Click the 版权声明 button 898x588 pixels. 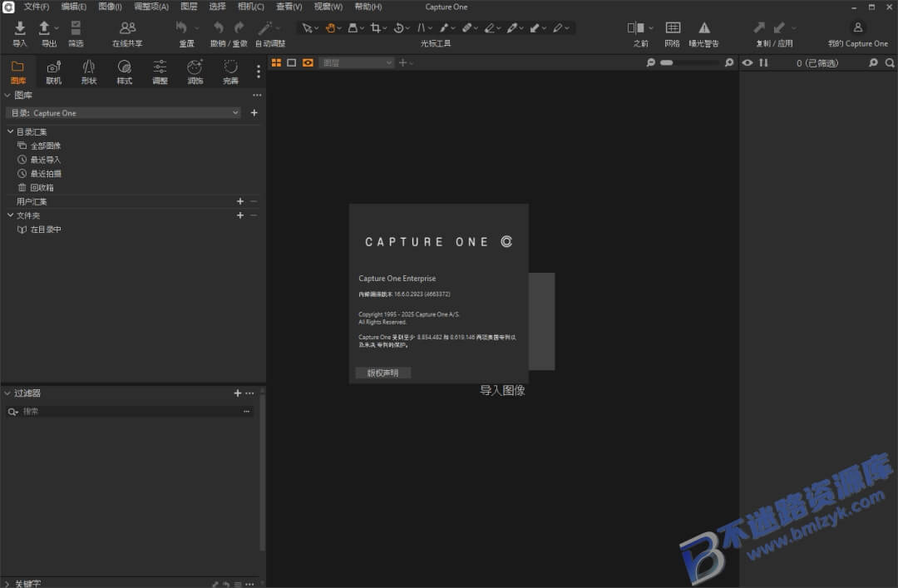[382, 373]
